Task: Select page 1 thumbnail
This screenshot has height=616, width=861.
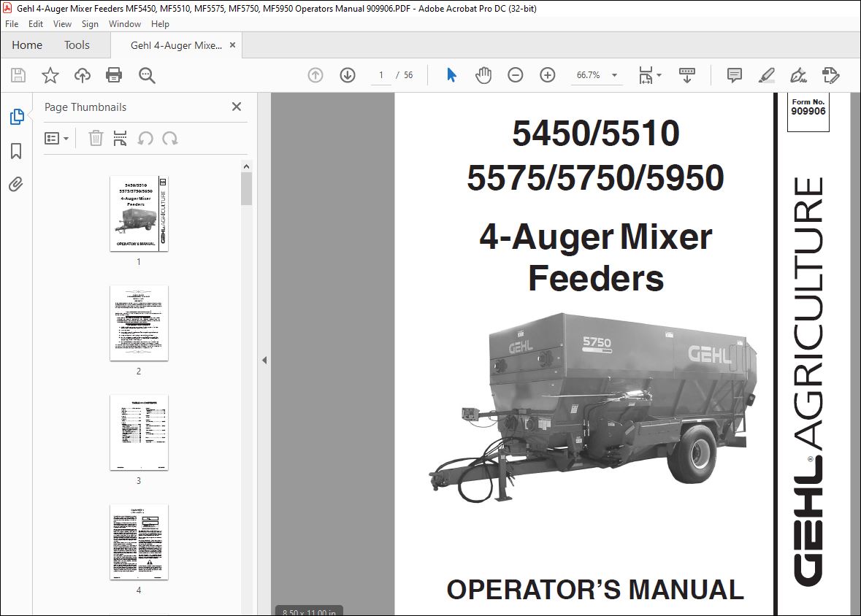Action: coord(139,214)
